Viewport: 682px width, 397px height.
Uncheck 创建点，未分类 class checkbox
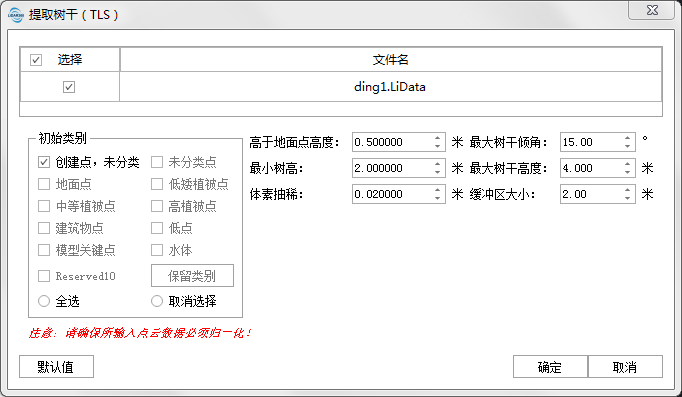(44, 162)
